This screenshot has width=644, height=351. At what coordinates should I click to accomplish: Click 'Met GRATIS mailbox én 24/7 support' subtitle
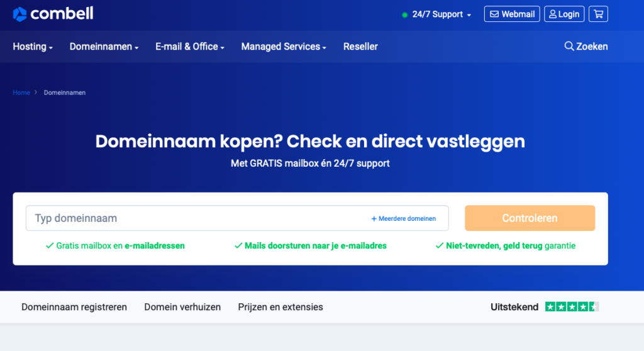pyautogui.click(x=310, y=163)
